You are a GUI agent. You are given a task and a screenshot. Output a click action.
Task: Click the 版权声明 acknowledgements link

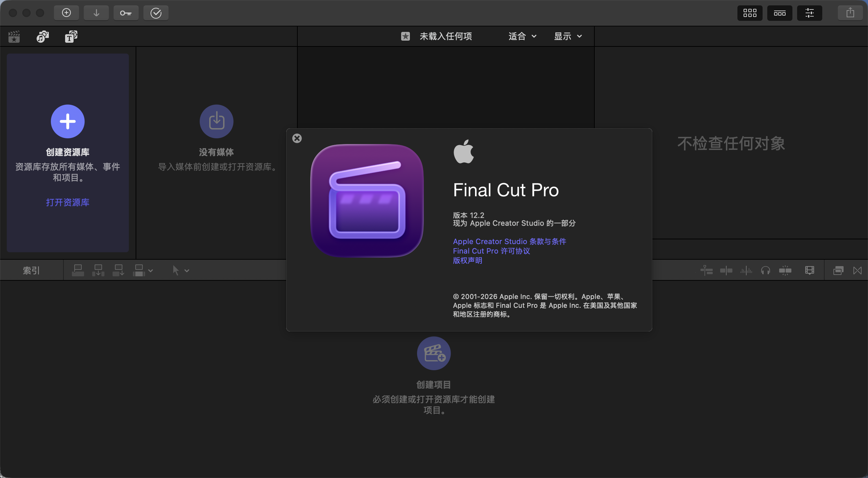[468, 260]
